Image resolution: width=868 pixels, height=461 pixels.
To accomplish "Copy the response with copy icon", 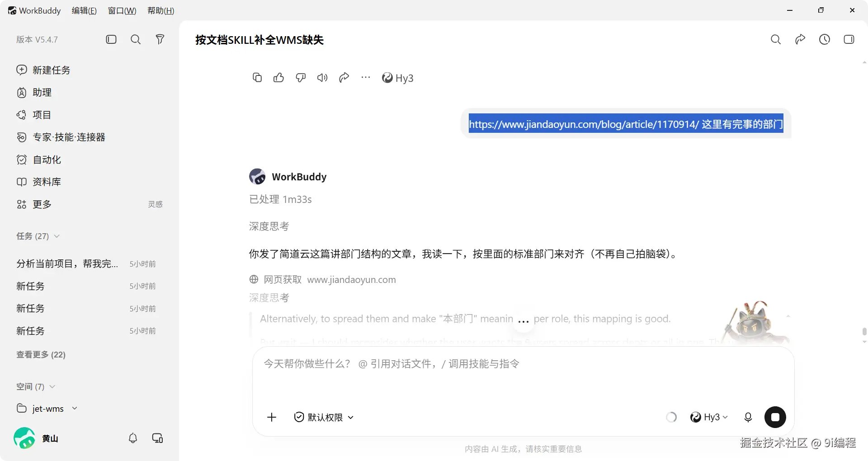I will coord(257,78).
